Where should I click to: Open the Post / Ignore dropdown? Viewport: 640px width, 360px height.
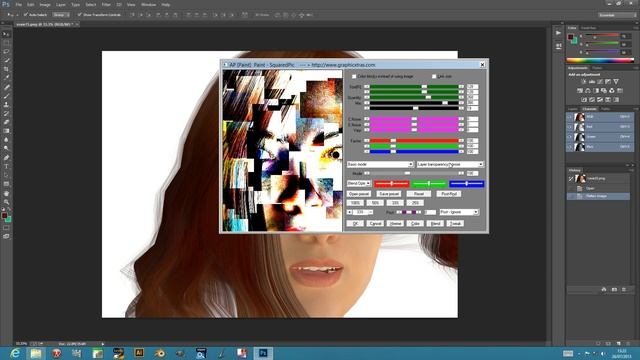tap(459, 212)
